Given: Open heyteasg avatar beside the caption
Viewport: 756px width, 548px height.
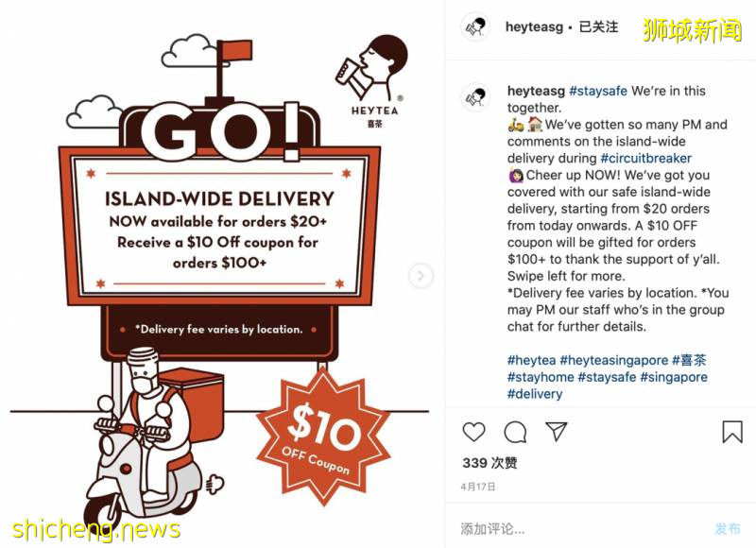Looking at the screenshot, I should coord(475,96).
